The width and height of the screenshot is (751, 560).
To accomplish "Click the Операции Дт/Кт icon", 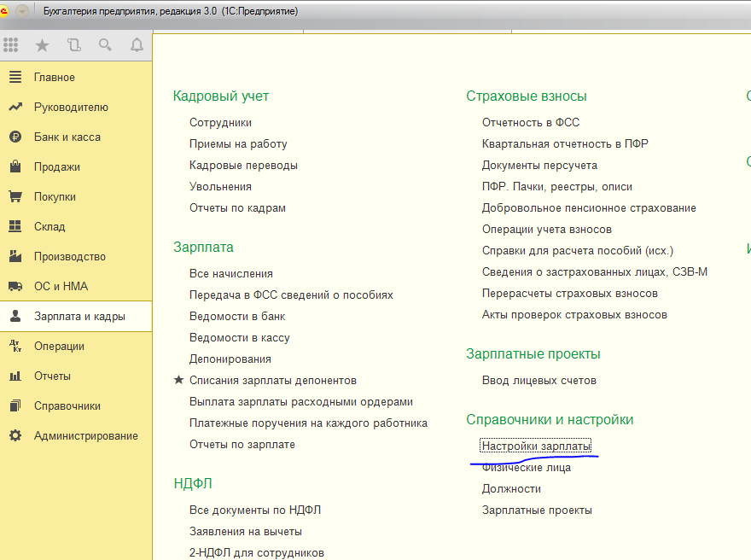I will tap(15, 346).
